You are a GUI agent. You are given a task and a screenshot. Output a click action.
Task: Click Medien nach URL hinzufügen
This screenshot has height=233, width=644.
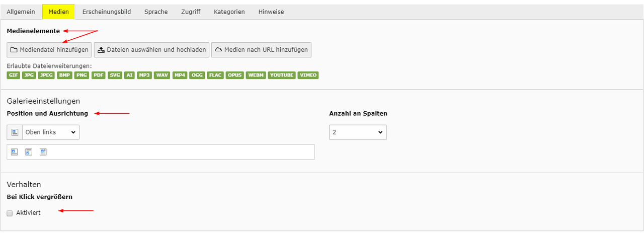coord(262,50)
